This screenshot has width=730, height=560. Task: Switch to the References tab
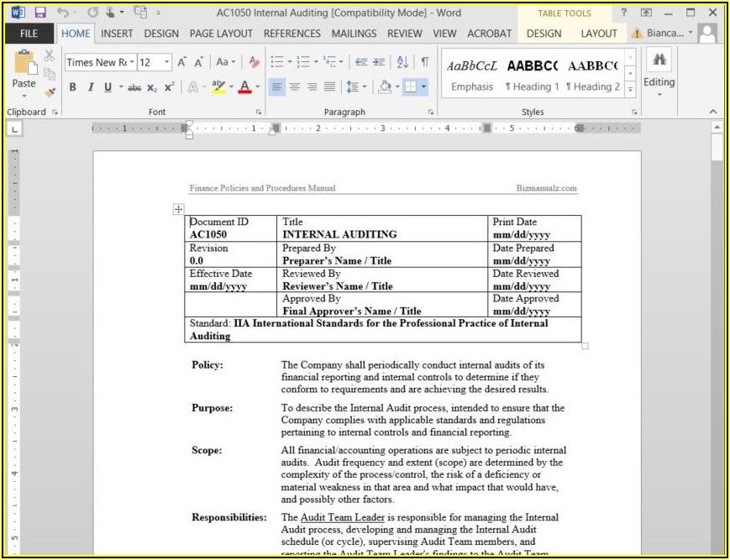click(294, 34)
